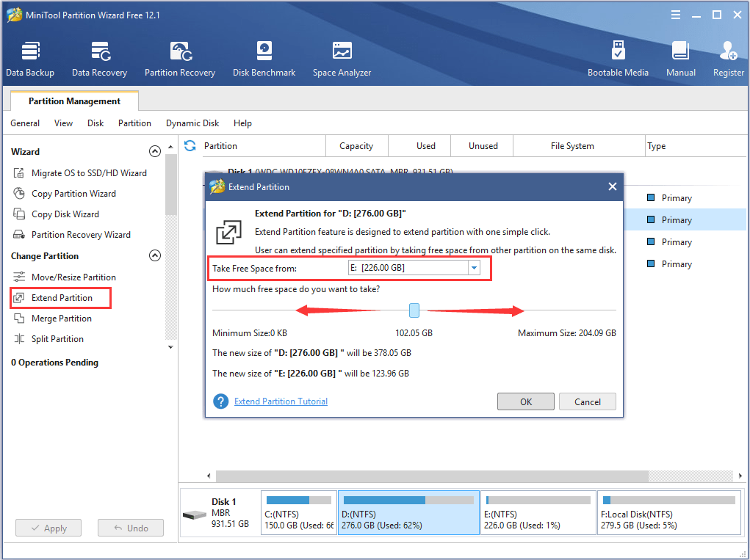Launch the Copy Disk Wizard
The image size is (750, 560).
click(56, 214)
